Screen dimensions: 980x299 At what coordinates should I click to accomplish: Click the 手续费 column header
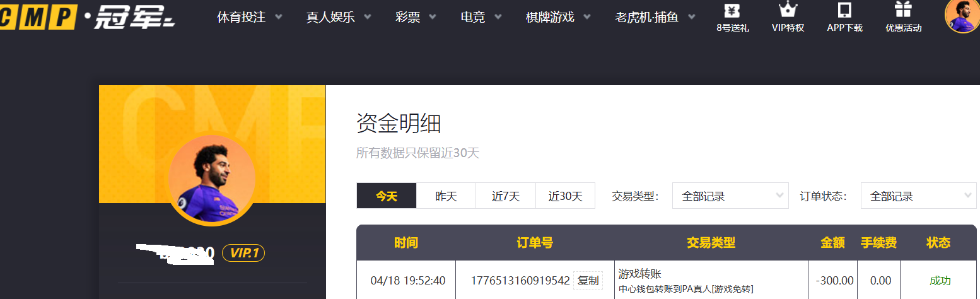pos(879,243)
